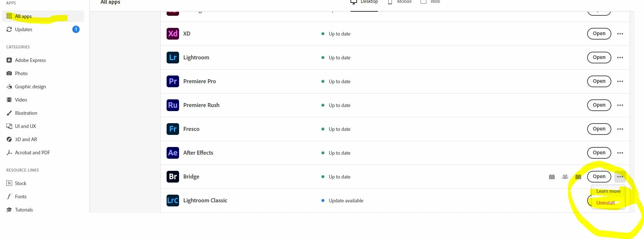This screenshot has height=239, width=644.
Task: Open more options for Fresco
Action: pos(620,129)
